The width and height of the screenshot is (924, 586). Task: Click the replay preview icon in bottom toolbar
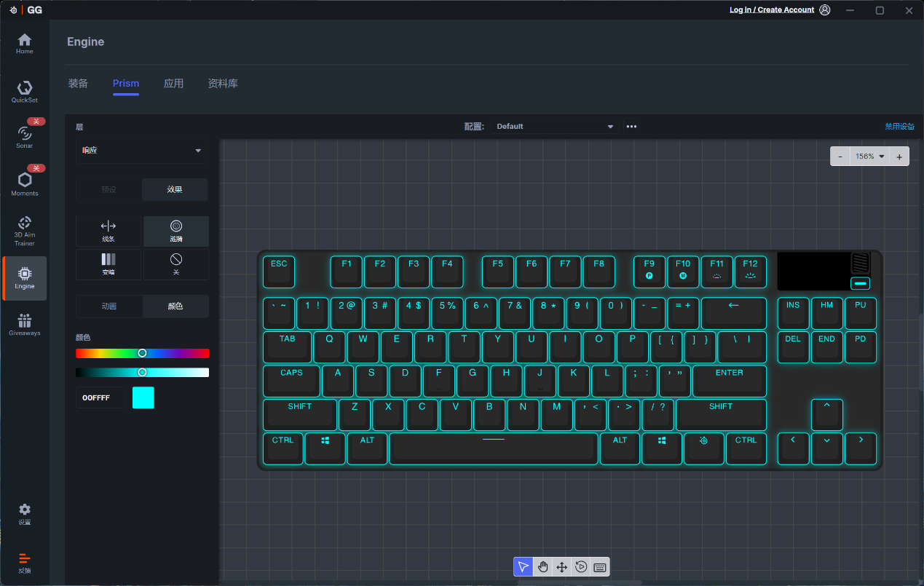click(x=581, y=567)
